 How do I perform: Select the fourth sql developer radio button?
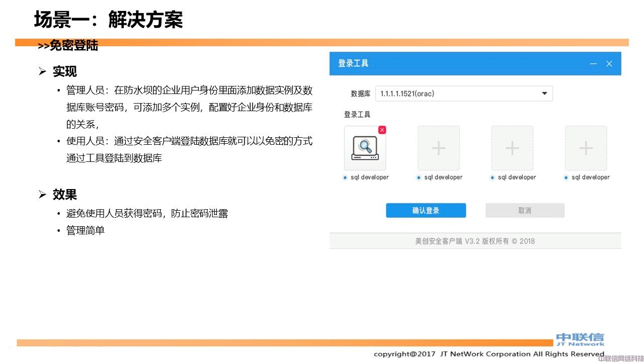[566, 177]
